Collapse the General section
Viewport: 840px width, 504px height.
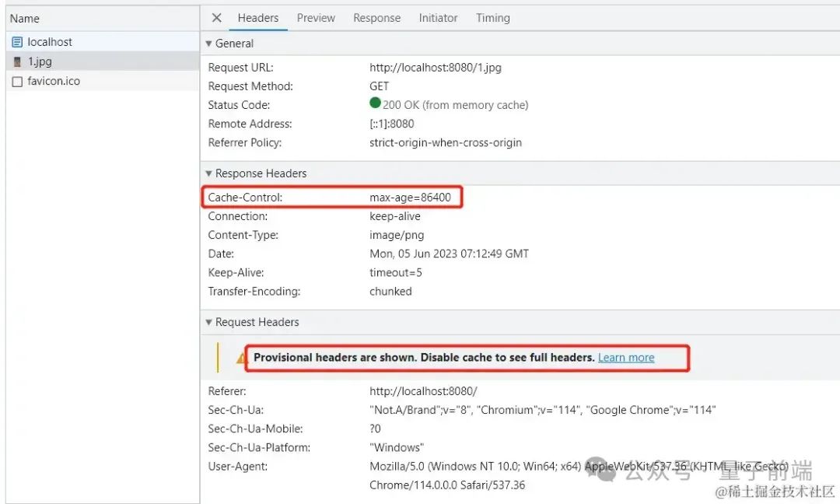(209, 44)
